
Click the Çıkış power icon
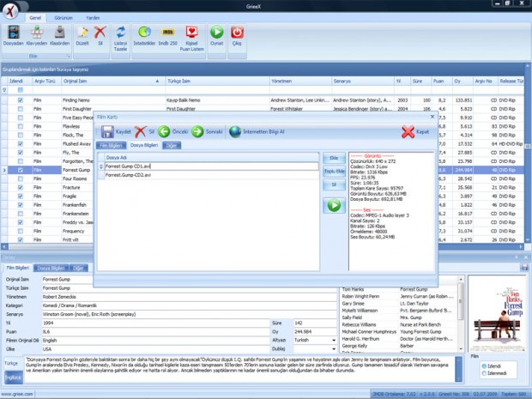pos(237,33)
